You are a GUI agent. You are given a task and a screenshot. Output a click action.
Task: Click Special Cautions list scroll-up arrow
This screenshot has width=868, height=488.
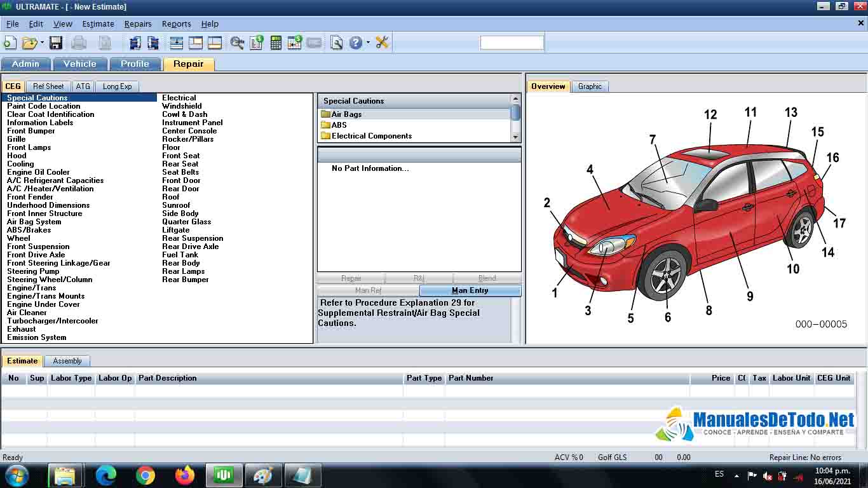[515, 99]
